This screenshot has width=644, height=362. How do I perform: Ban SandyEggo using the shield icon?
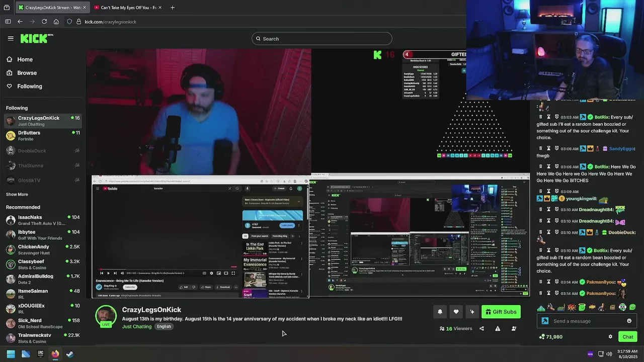click(x=557, y=149)
